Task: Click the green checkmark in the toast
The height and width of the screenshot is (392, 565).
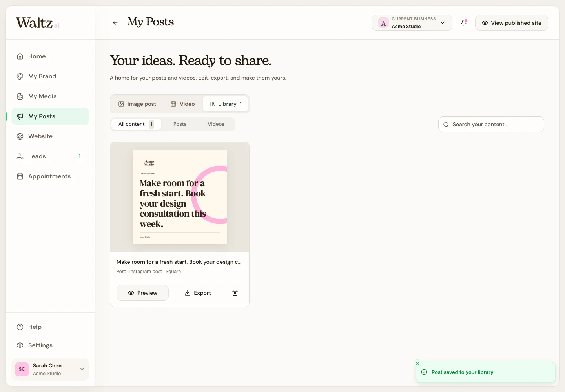Action: (424, 372)
